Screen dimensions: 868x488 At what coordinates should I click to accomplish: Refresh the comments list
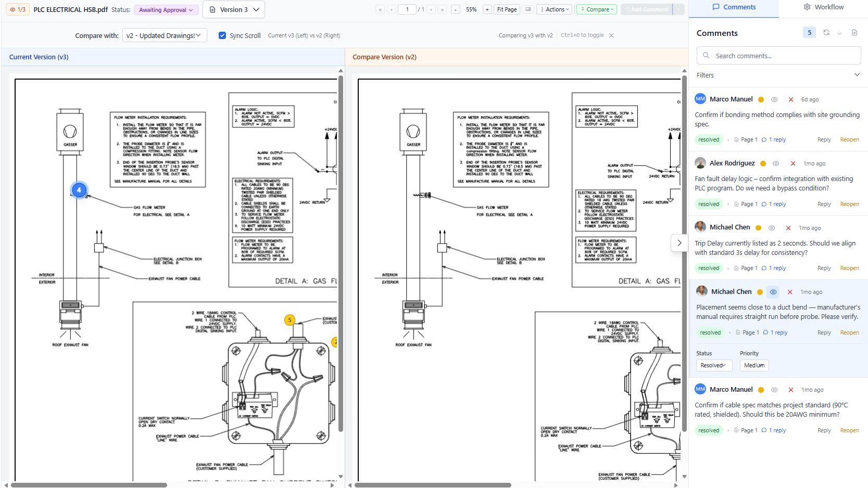tap(826, 32)
